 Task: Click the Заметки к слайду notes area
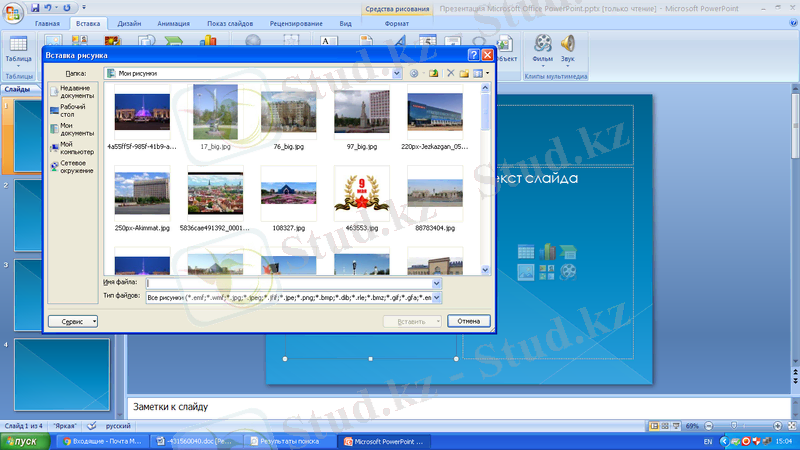[459, 407]
